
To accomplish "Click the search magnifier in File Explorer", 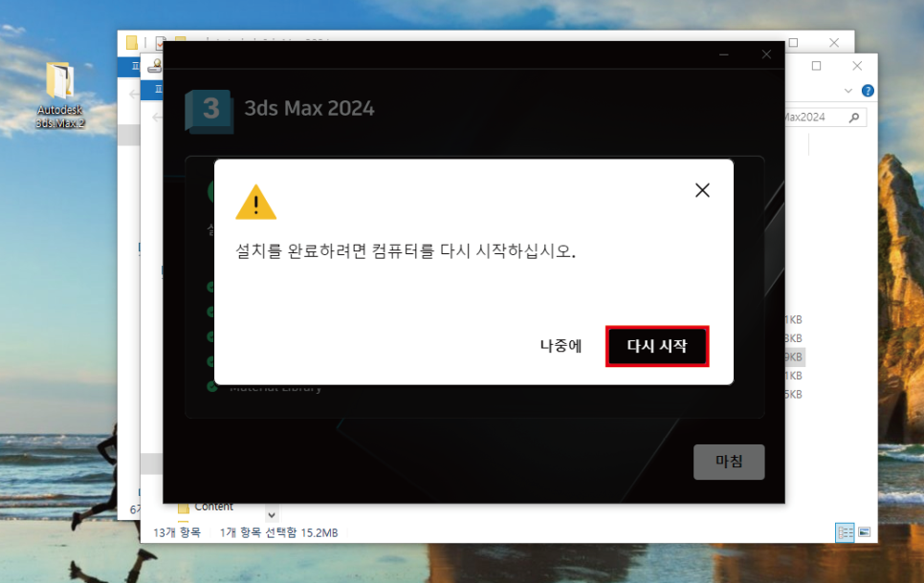I will [854, 118].
